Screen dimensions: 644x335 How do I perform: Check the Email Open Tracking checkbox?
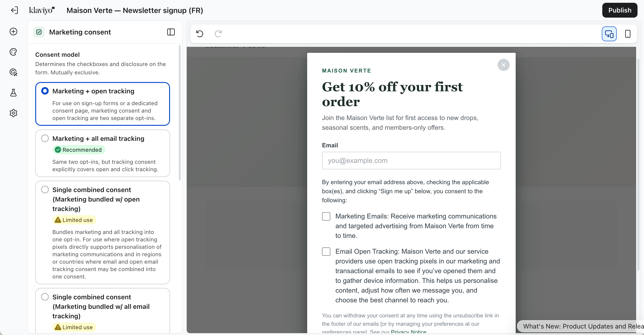[326, 252]
